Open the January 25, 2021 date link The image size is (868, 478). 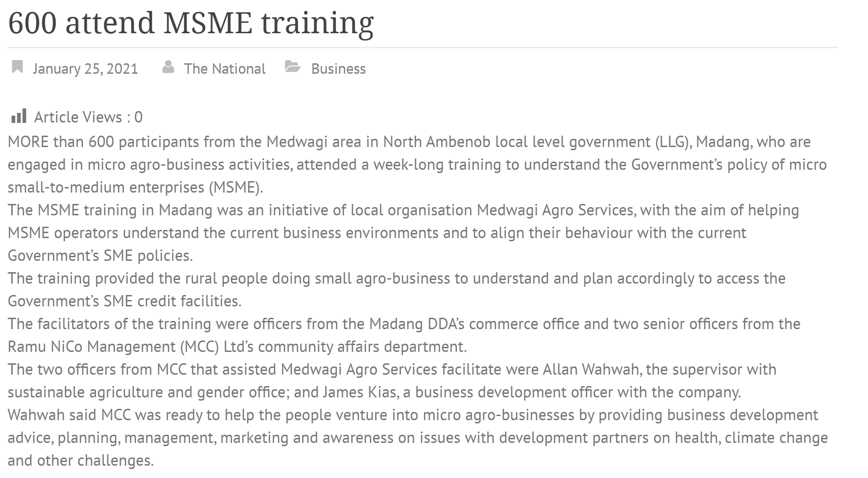coord(85,69)
